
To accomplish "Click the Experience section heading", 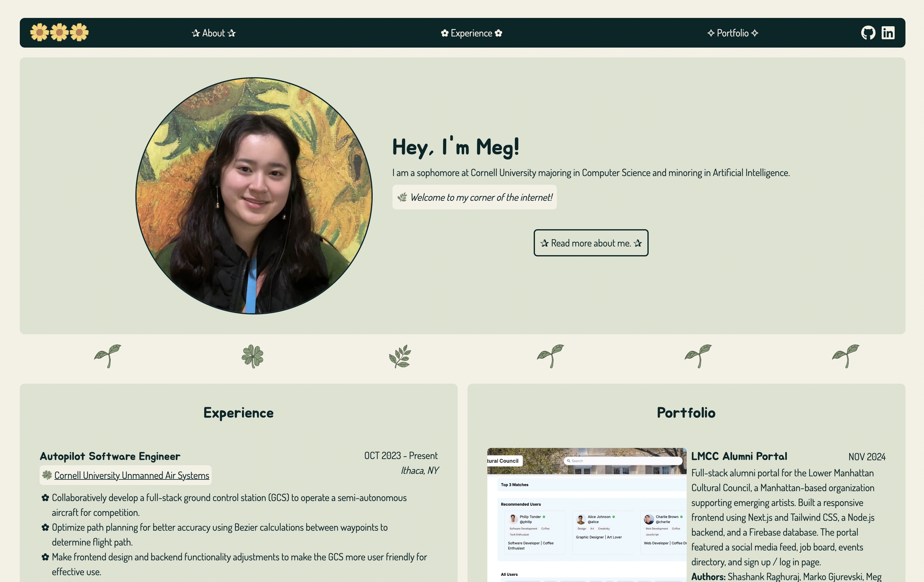I will tap(238, 413).
